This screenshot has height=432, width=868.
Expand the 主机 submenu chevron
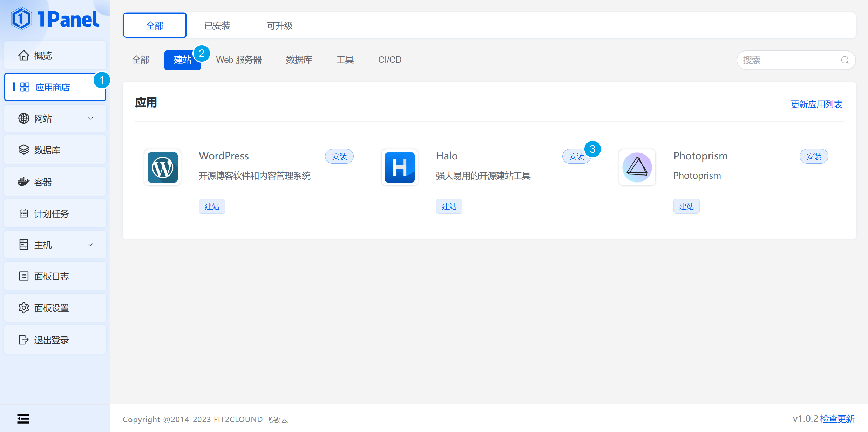coord(90,245)
